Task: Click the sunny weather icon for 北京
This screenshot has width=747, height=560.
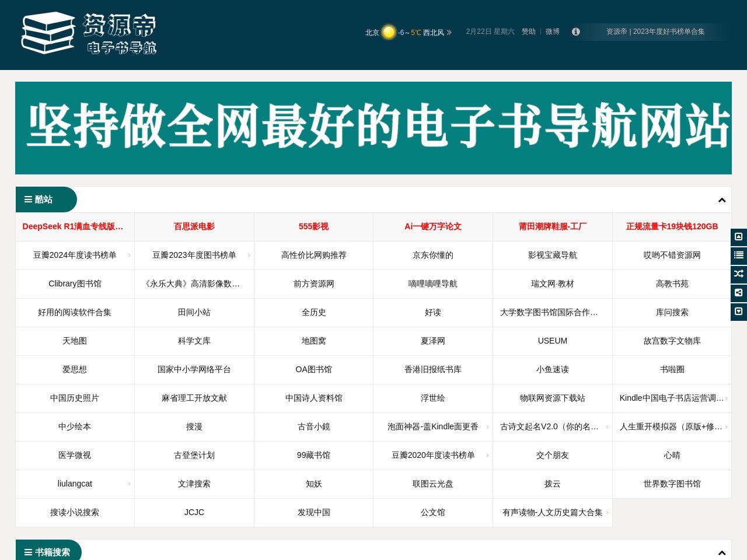Action: click(389, 32)
